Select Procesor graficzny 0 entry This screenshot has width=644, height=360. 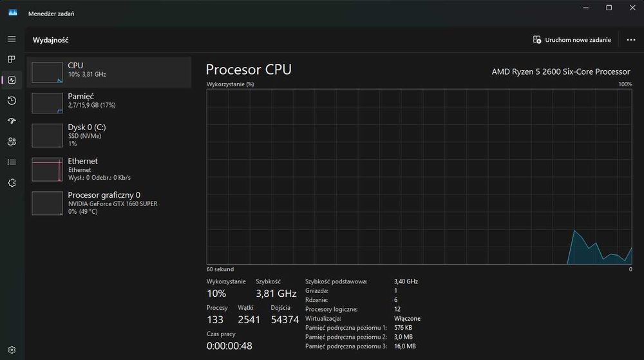[x=109, y=202]
